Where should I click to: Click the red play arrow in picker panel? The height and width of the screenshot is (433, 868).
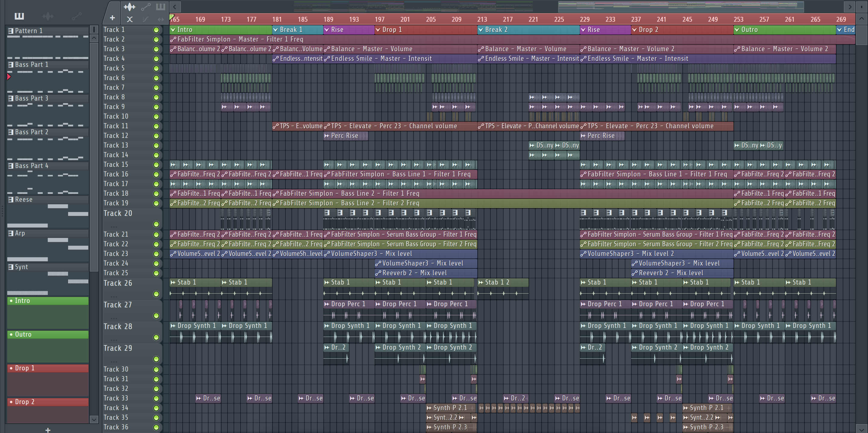click(9, 77)
